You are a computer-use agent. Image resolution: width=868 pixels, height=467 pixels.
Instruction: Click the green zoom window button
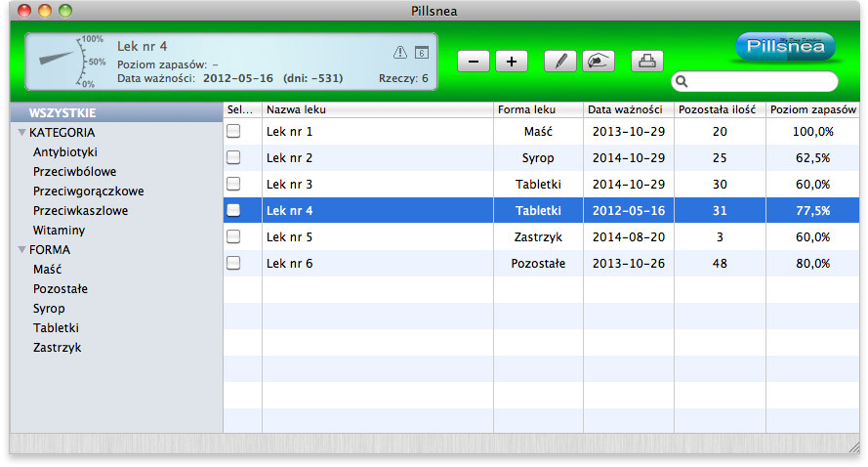[x=65, y=11]
